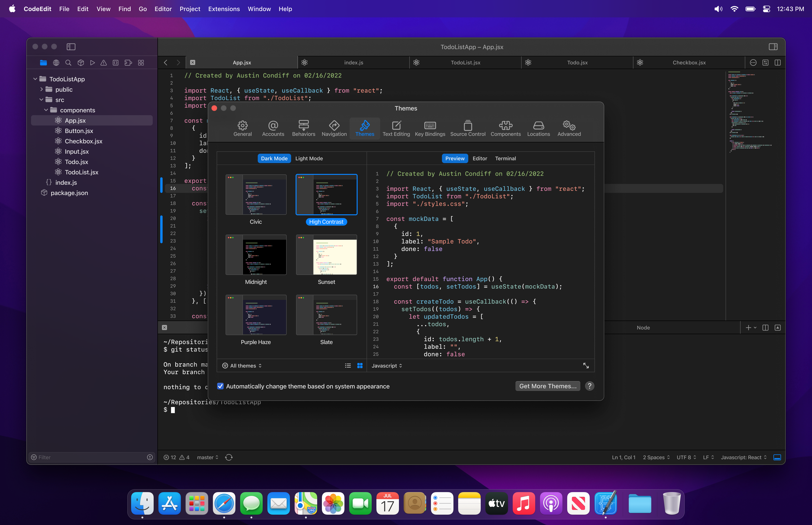Switch themes browser to list view
Image resolution: width=812 pixels, height=525 pixels.
tap(347, 365)
